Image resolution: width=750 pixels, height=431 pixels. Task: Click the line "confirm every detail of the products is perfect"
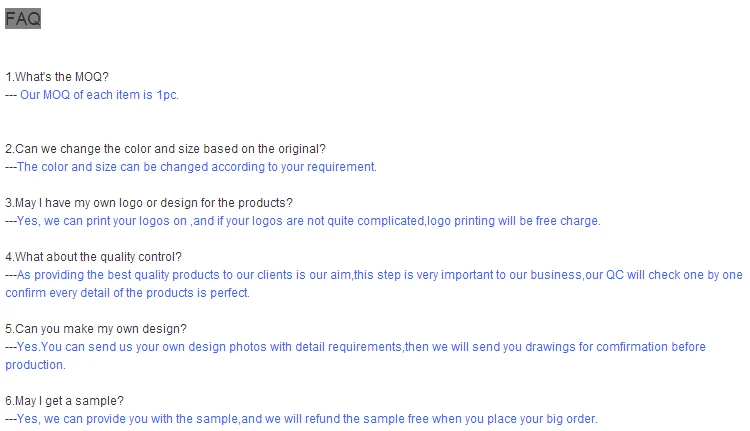coord(127,293)
